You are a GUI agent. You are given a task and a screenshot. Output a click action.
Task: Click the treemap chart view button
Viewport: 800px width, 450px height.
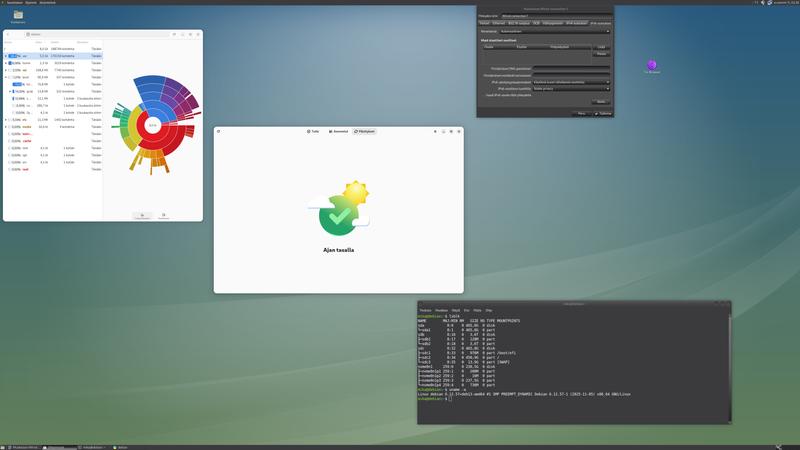164,215
